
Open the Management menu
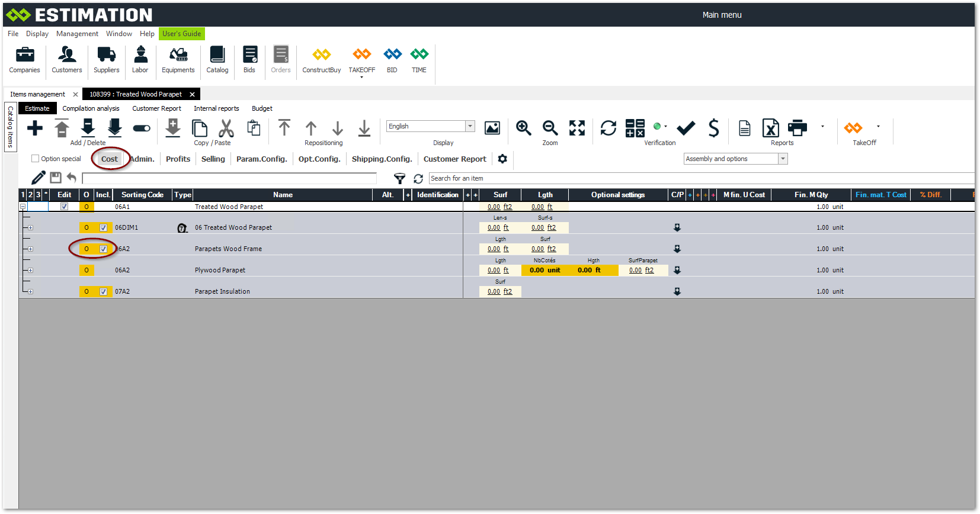coord(77,34)
